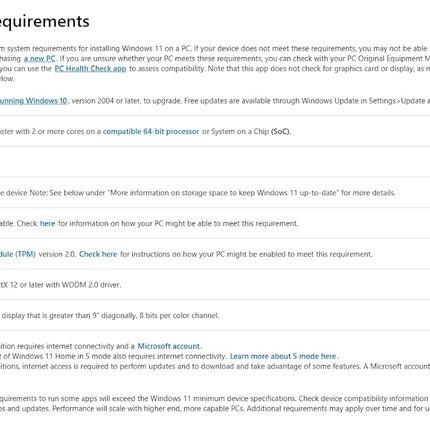The height and width of the screenshot is (430, 430).
Task: Click the storage space note text
Action: (x=197, y=193)
